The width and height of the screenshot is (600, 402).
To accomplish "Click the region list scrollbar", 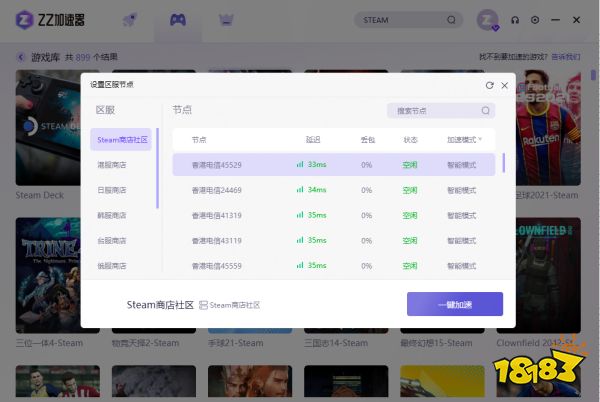I will (x=157, y=168).
